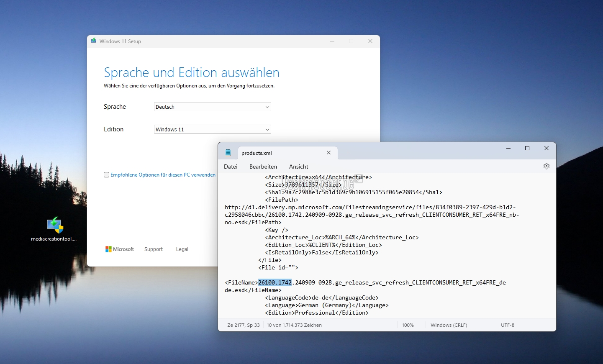Viewport: 603px width, 364px height.
Task: Click the <Architecture_Loc>%ARCH_64%</Architecture_Loc> line
Action: click(x=342, y=237)
